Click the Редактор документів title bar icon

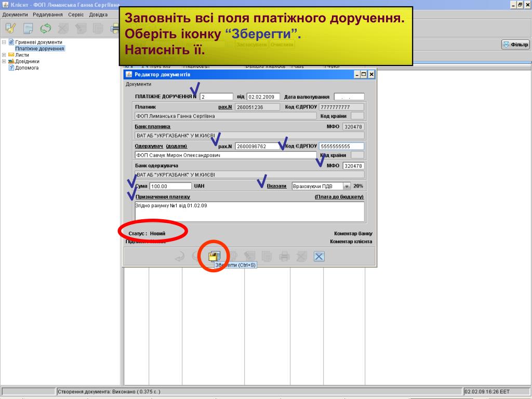[x=129, y=74]
